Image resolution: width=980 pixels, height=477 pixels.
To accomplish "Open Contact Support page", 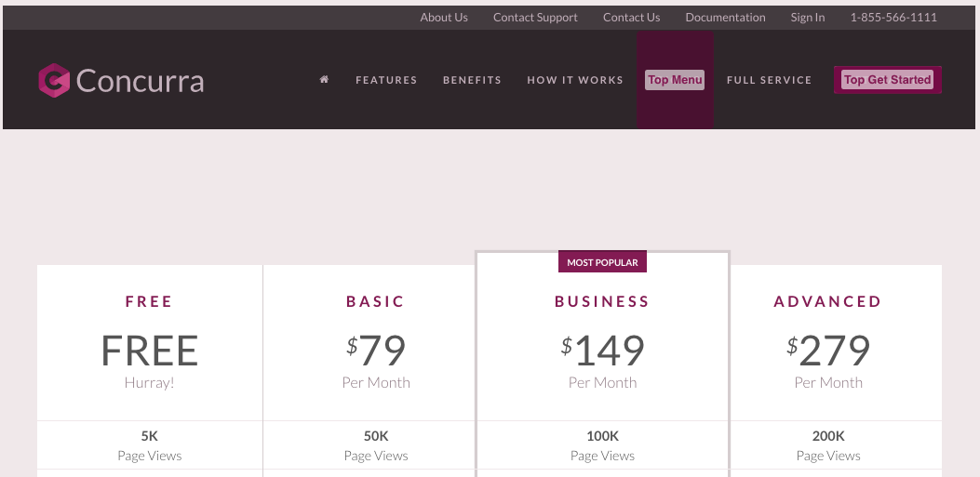I will pyautogui.click(x=535, y=18).
